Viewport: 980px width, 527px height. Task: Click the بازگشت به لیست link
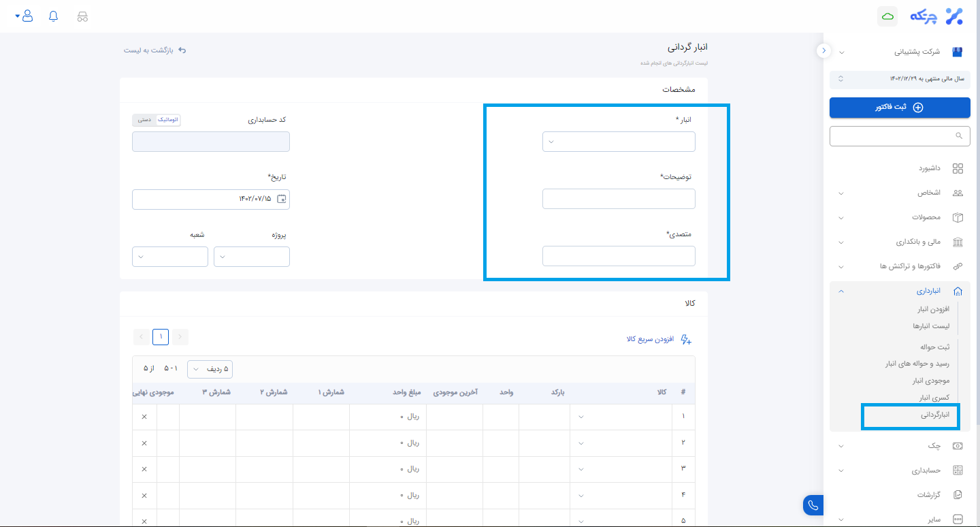[155, 50]
